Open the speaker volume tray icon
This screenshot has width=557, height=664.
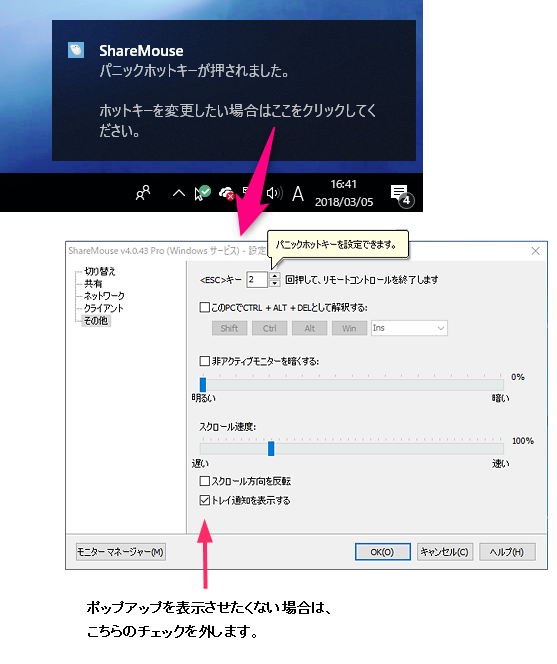(x=274, y=194)
